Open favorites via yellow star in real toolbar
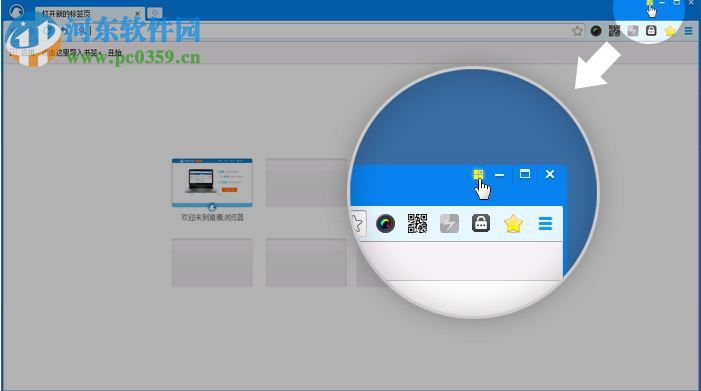The image size is (701, 391). pyautogui.click(x=670, y=31)
